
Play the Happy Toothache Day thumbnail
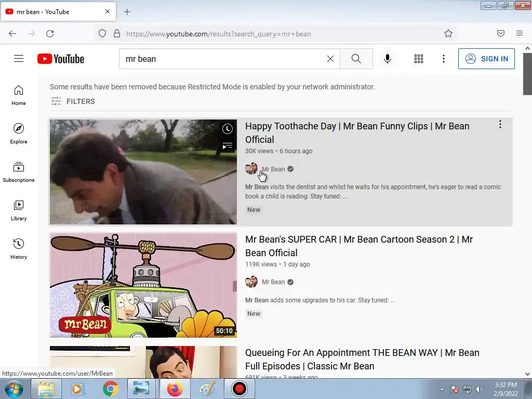pyautogui.click(x=143, y=171)
